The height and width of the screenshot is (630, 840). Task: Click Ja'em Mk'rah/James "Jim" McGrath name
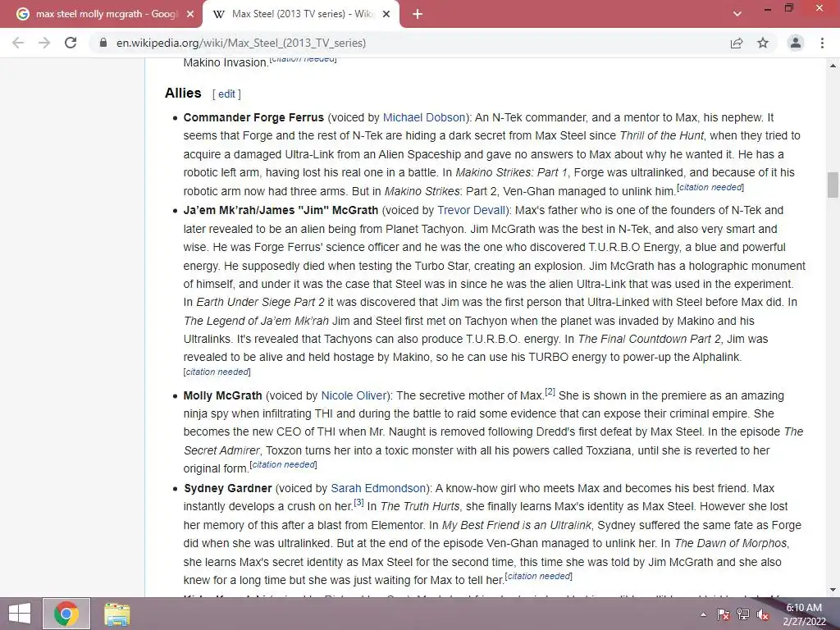coord(281,210)
